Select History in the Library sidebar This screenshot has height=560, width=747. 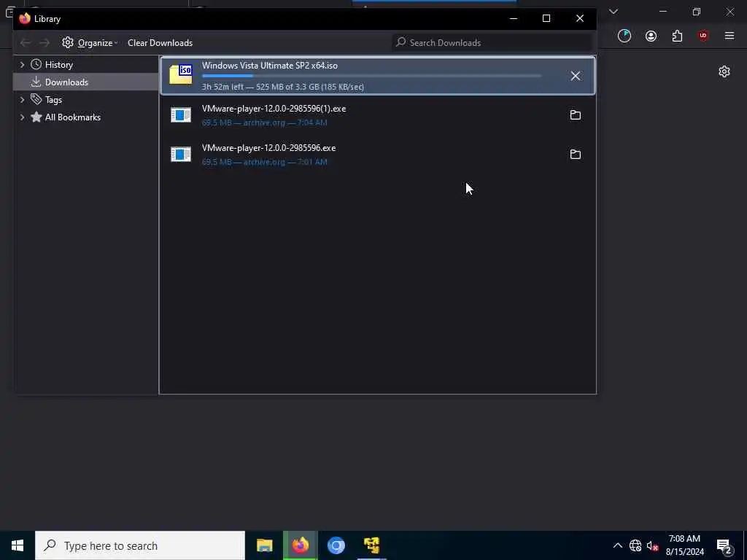pyautogui.click(x=58, y=64)
